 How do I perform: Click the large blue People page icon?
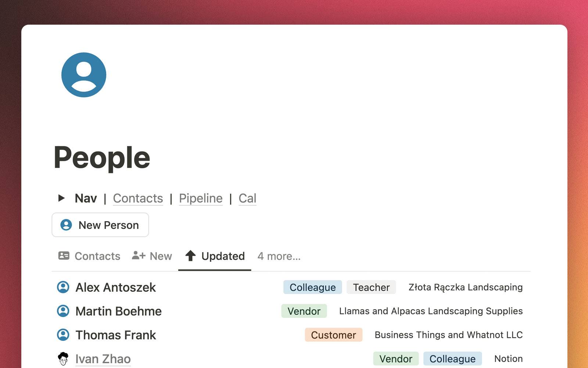(x=84, y=75)
